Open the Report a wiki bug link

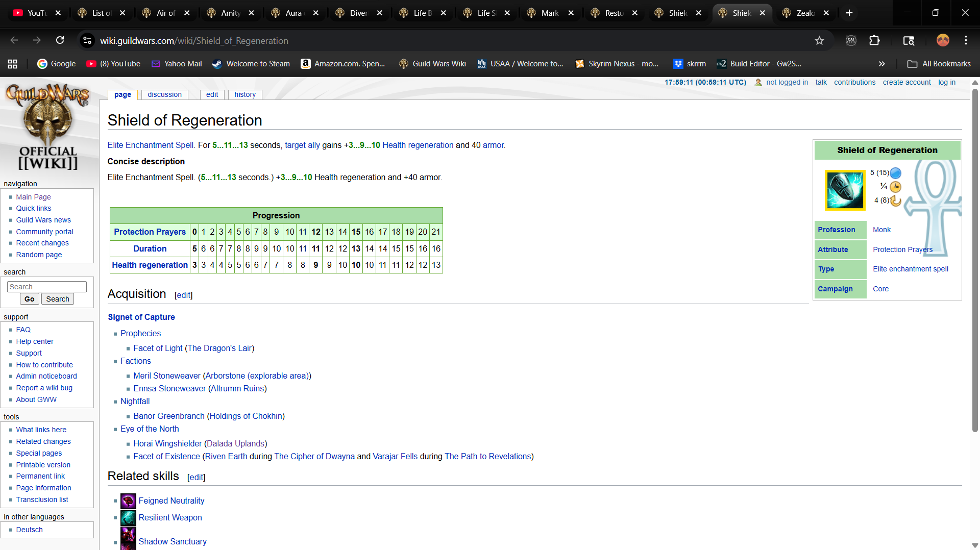click(44, 388)
